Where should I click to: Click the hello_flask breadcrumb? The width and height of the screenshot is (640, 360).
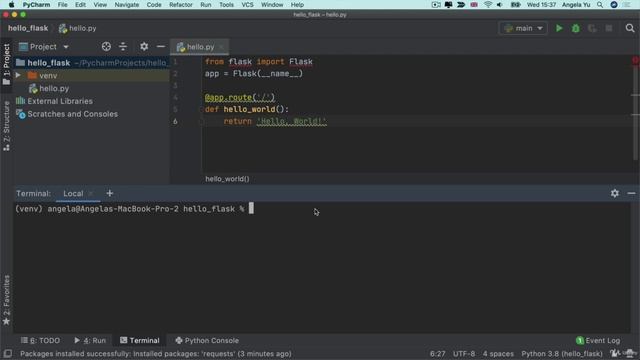point(28,28)
